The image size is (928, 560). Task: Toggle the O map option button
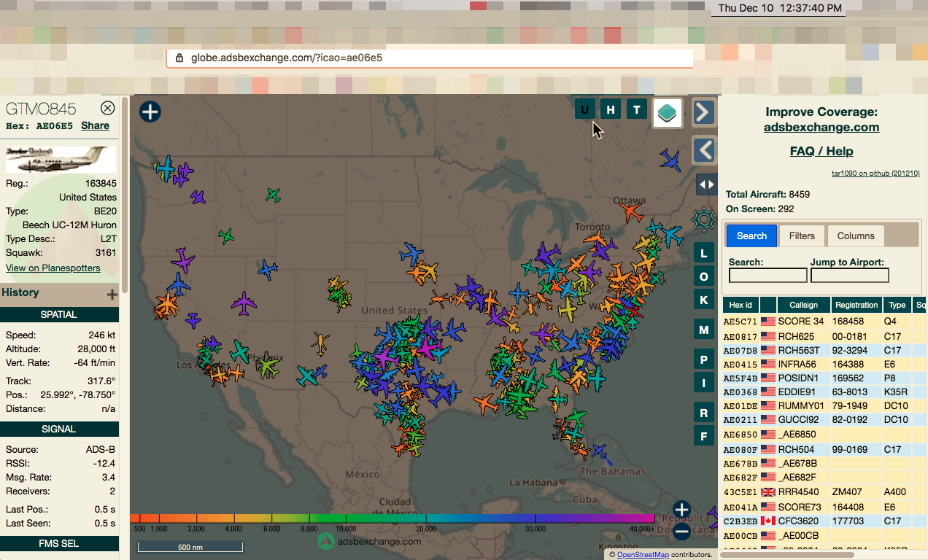[x=704, y=277]
